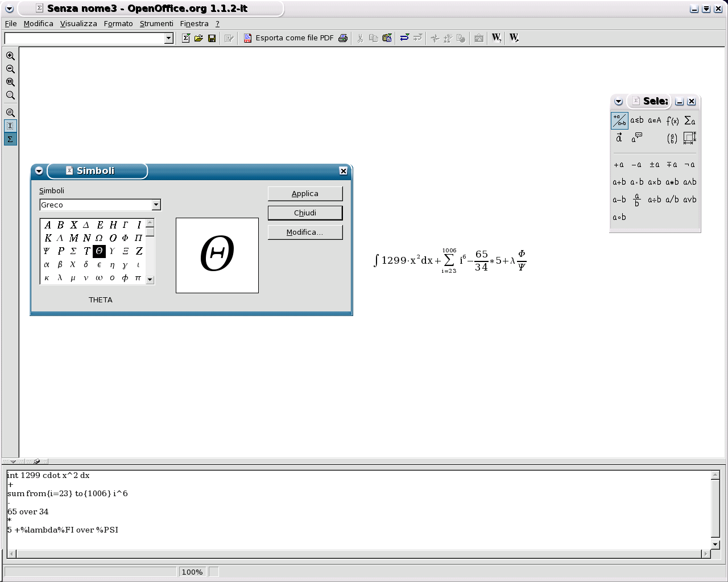Choose the Functions f(x) category icon
Screen dimensions: 728x582
pyautogui.click(x=672, y=120)
